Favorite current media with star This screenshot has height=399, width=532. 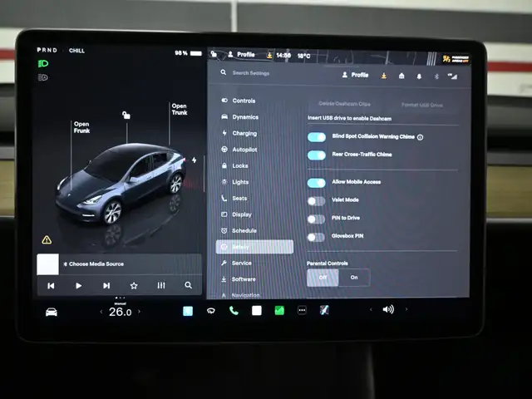coord(134,286)
